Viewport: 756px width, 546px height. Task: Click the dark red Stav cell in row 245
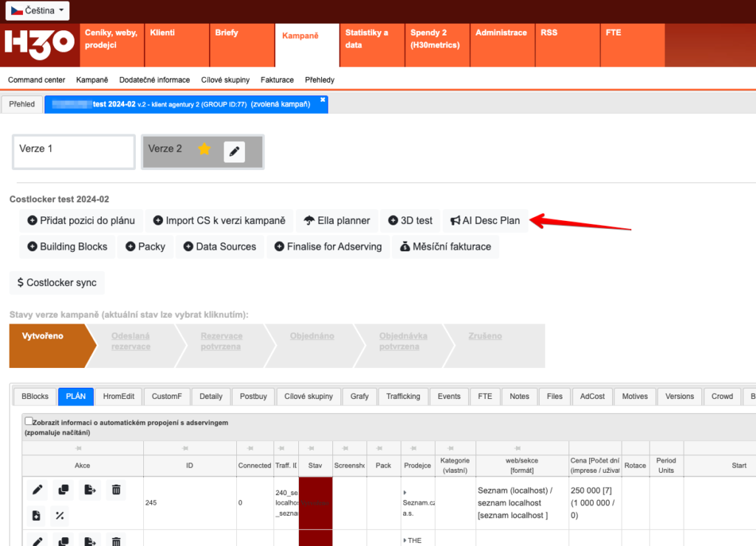pos(315,502)
